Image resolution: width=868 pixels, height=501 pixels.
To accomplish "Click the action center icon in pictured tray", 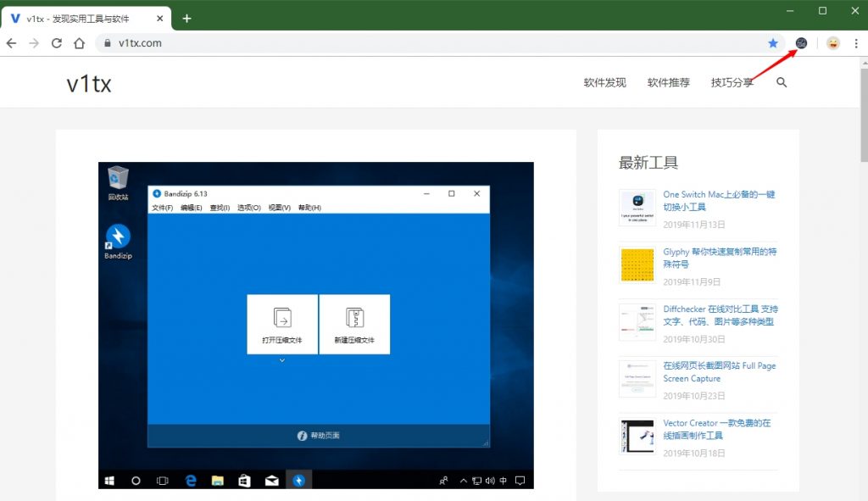I will pos(520,481).
